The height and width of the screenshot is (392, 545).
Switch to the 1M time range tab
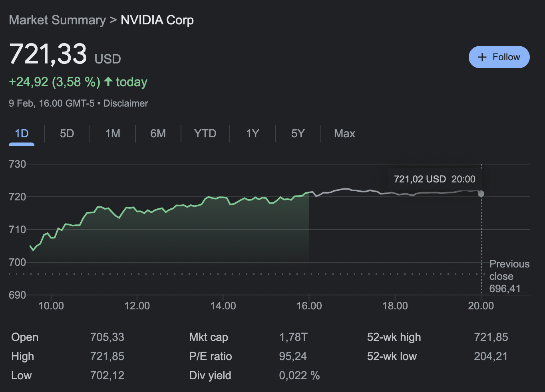tap(113, 133)
